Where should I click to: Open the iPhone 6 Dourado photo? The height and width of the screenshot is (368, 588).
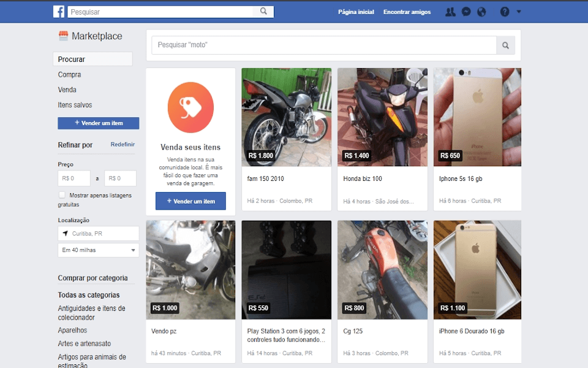tap(477, 270)
